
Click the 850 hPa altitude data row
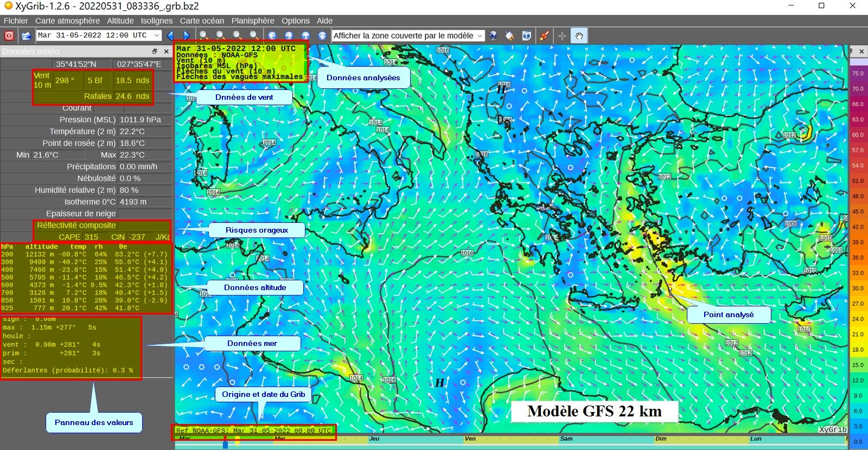coord(84,300)
